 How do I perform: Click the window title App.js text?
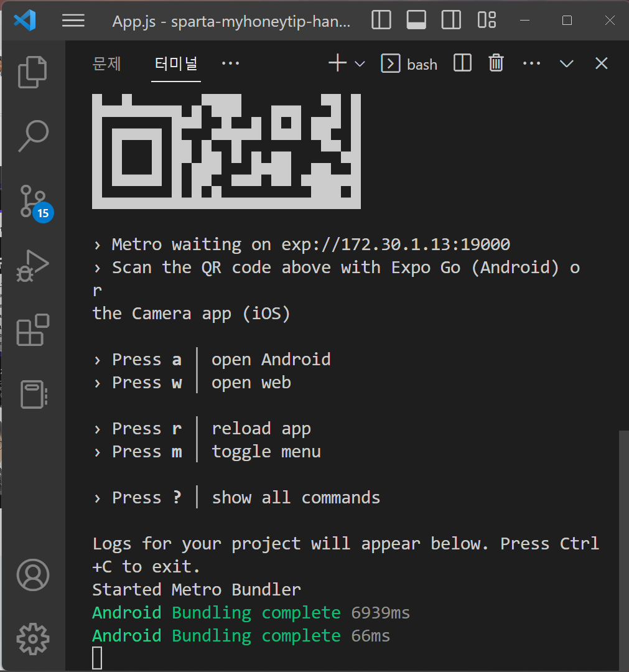[231, 21]
